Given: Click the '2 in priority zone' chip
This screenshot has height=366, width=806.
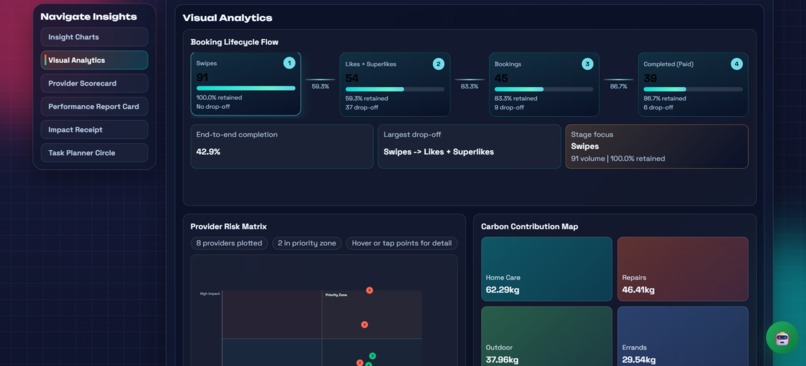Looking at the screenshot, I should (x=307, y=243).
